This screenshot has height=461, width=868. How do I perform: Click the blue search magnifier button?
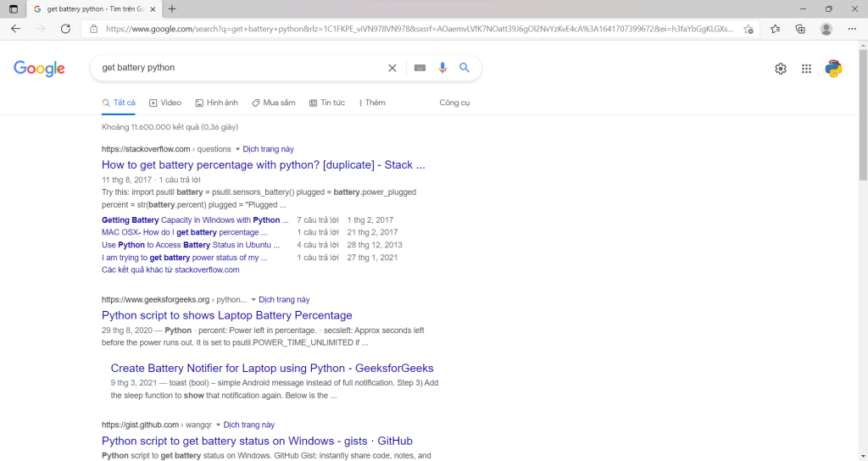465,68
